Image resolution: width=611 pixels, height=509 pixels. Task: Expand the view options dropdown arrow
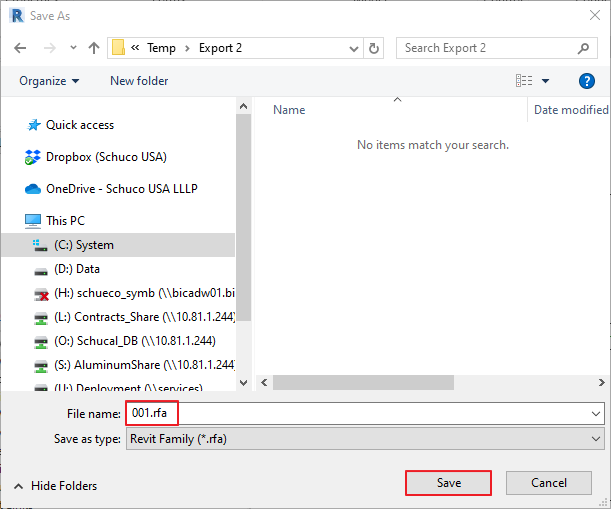(546, 81)
